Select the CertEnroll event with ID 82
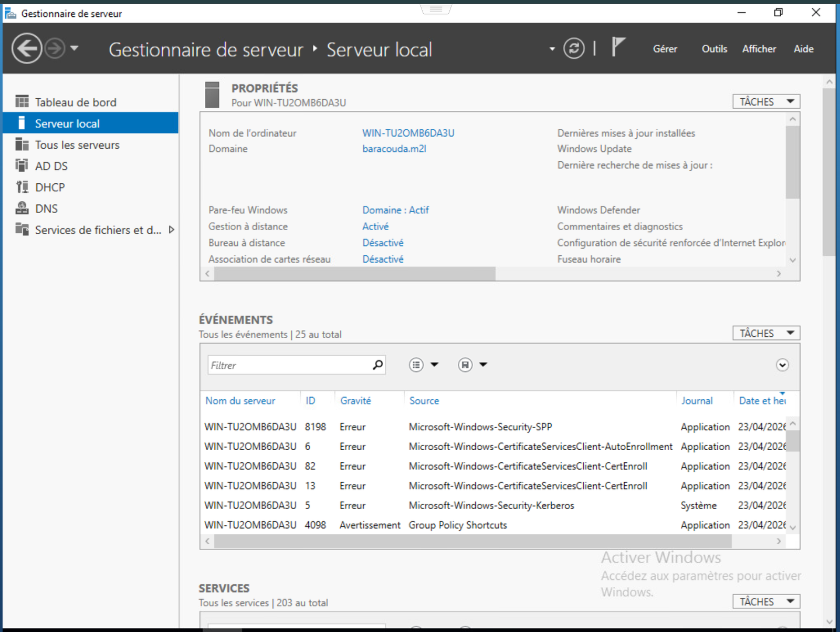840x632 pixels. (x=493, y=466)
